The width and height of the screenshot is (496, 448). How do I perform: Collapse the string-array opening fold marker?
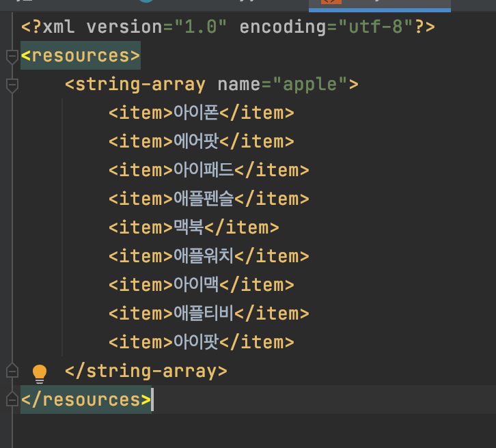[12, 85]
